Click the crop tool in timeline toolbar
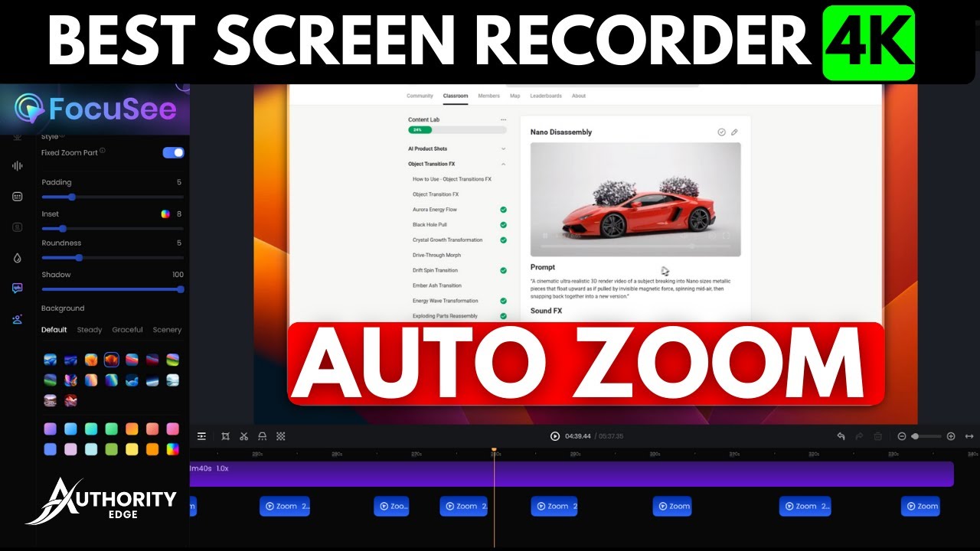The width and height of the screenshot is (980, 551). [225, 436]
